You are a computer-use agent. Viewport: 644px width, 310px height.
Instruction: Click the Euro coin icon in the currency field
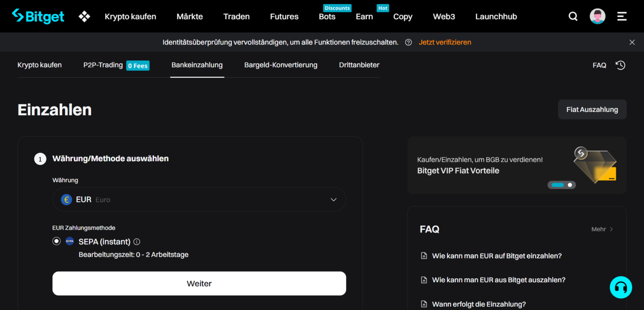pos(66,199)
